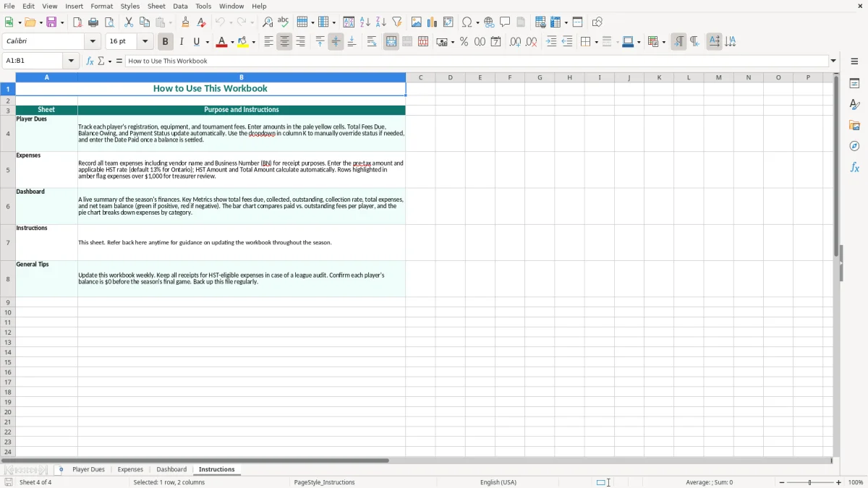This screenshot has width=868, height=488.
Task: Open the Font Name dropdown
Action: click(x=93, y=42)
